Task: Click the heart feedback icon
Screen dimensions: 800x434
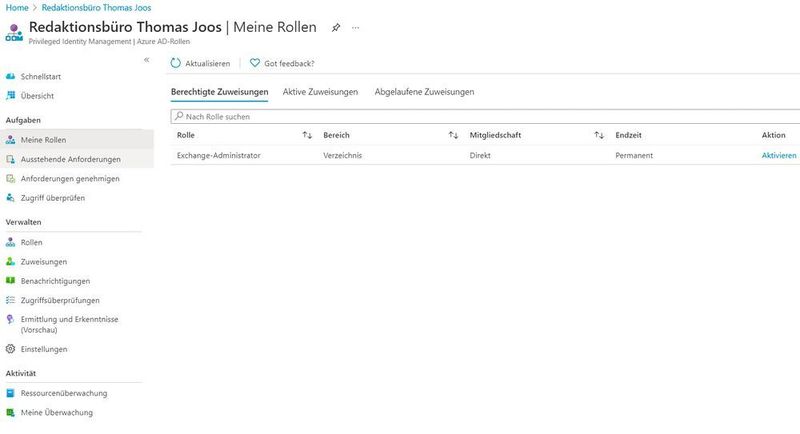Action: [x=255, y=63]
